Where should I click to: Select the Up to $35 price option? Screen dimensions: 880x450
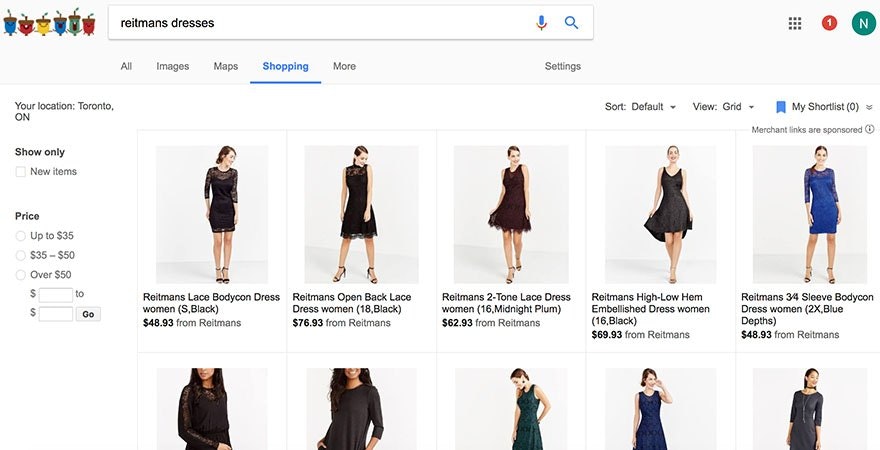[x=21, y=236]
